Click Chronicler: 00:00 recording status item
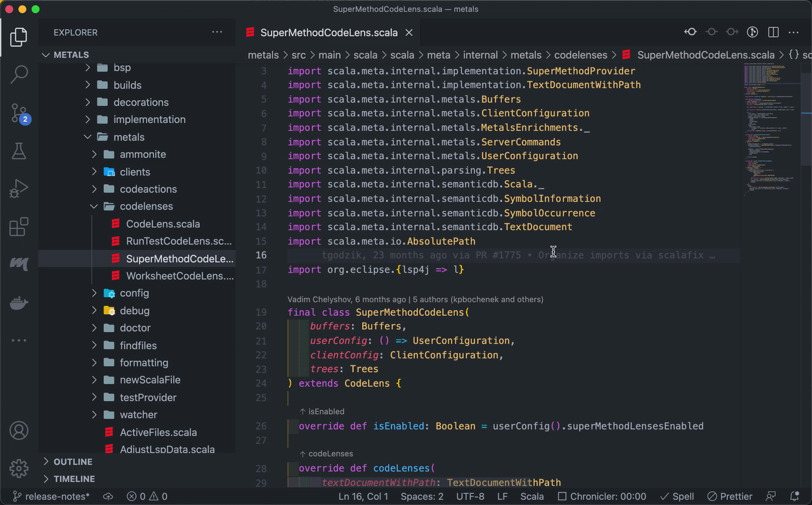Screen dimensions: 812x505 click(x=601, y=496)
